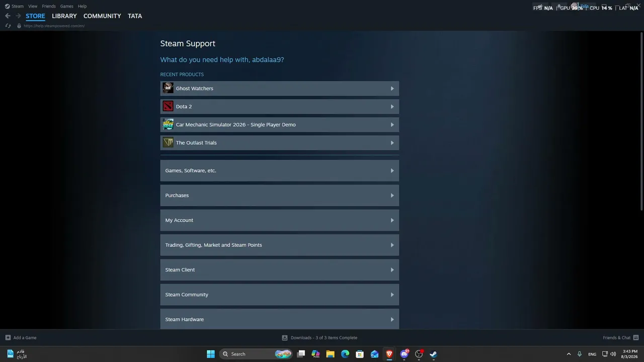This screenshot has width=644, height=362.
Task: Click the Windows taskbar Search box
Action: (x=257, y=354)
